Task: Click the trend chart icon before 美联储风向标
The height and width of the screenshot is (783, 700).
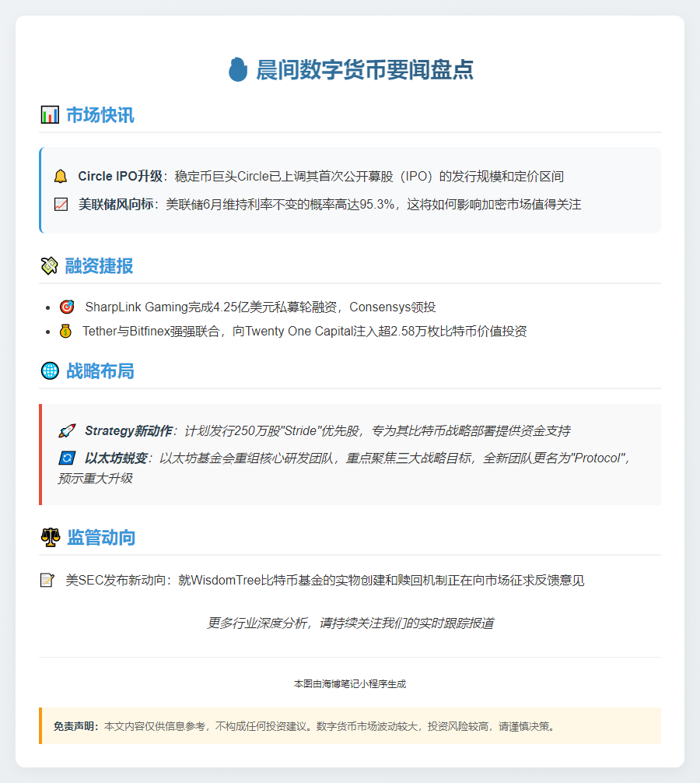Action: tap(61, 204)
